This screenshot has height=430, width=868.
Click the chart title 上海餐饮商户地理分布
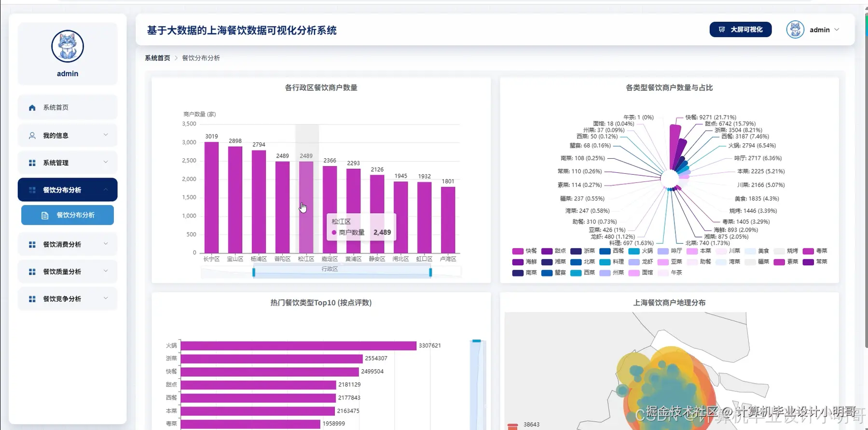coord(669,303)
